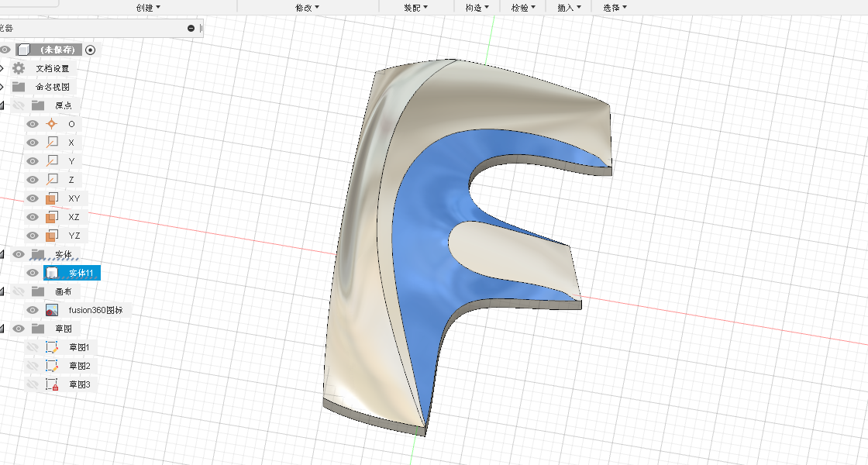
Task: Open the 装配 (Assemble) dropdown menu
Action: [x=415, y=8]
